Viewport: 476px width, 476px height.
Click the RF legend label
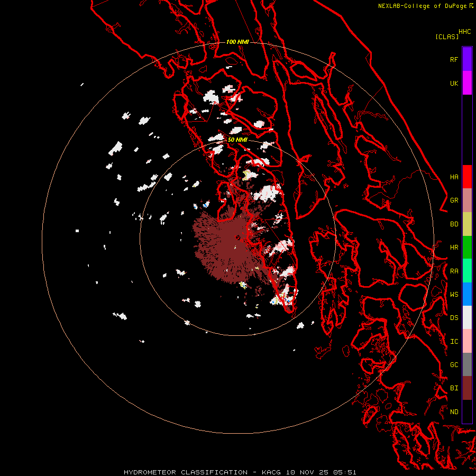454,59
